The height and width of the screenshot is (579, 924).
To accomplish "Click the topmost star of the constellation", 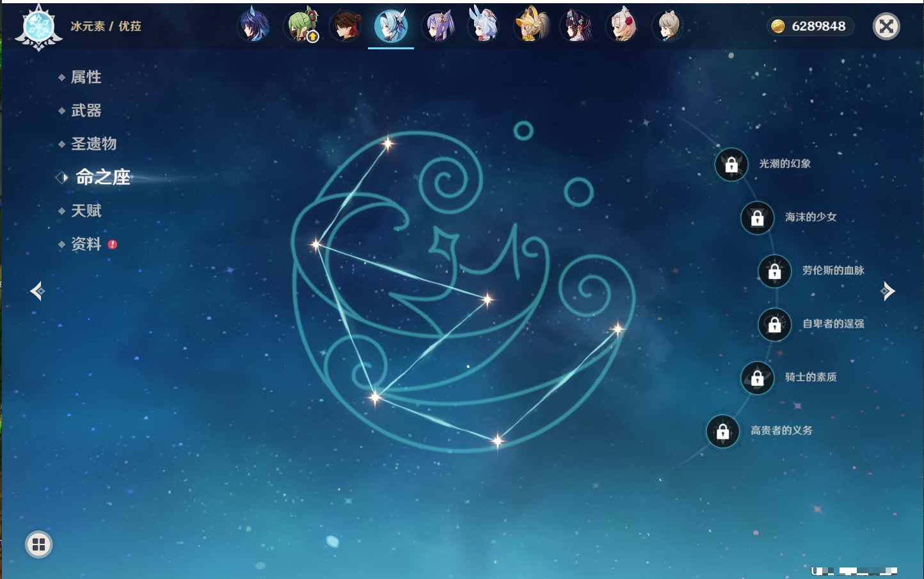I will [387, 144].
